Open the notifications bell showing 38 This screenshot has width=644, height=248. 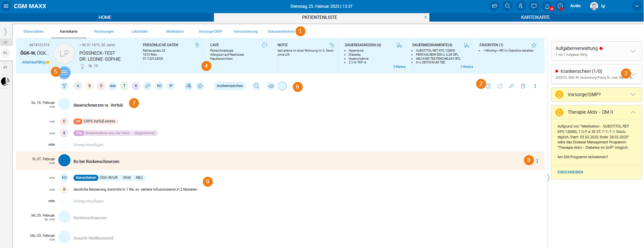click(x=547, y=6)
